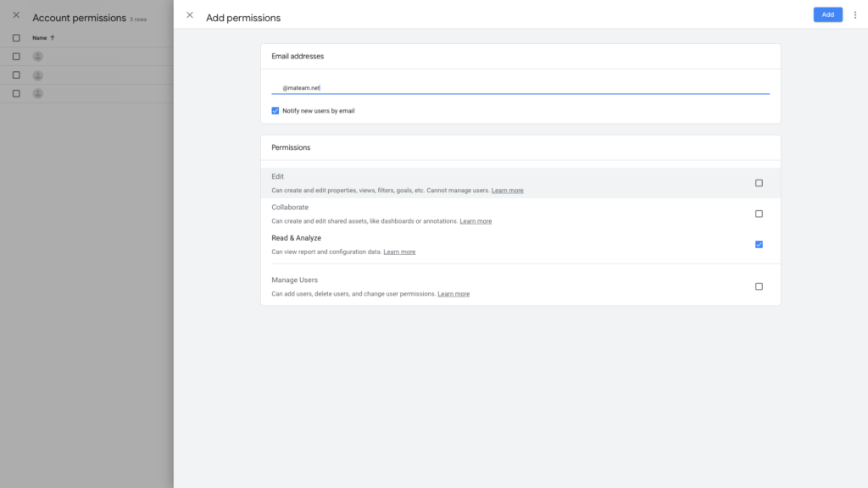Click the second user avatar icon
Viewport: 868px width, 488px height.
(36, 75)
